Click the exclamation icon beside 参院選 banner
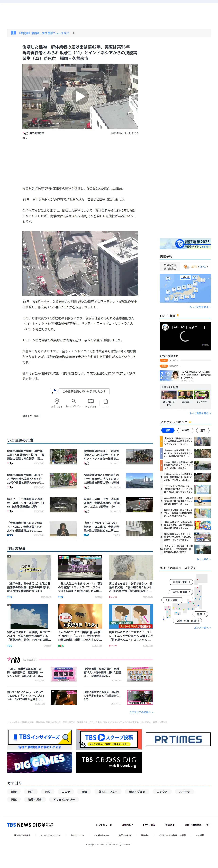 [13, 33]
